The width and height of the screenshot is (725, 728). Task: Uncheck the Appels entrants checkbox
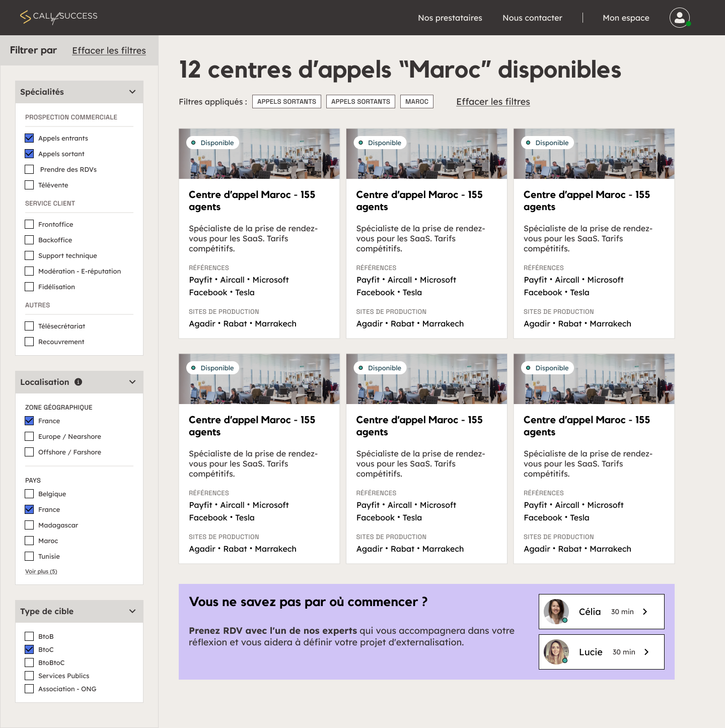[x=30, y=138]
